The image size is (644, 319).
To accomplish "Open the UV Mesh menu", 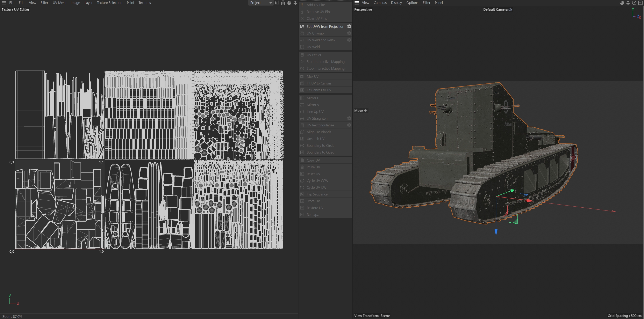I will pos(59,3).
